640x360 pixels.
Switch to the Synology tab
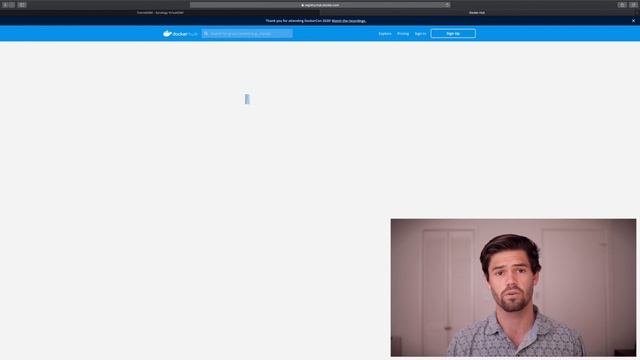pos(160,13)
